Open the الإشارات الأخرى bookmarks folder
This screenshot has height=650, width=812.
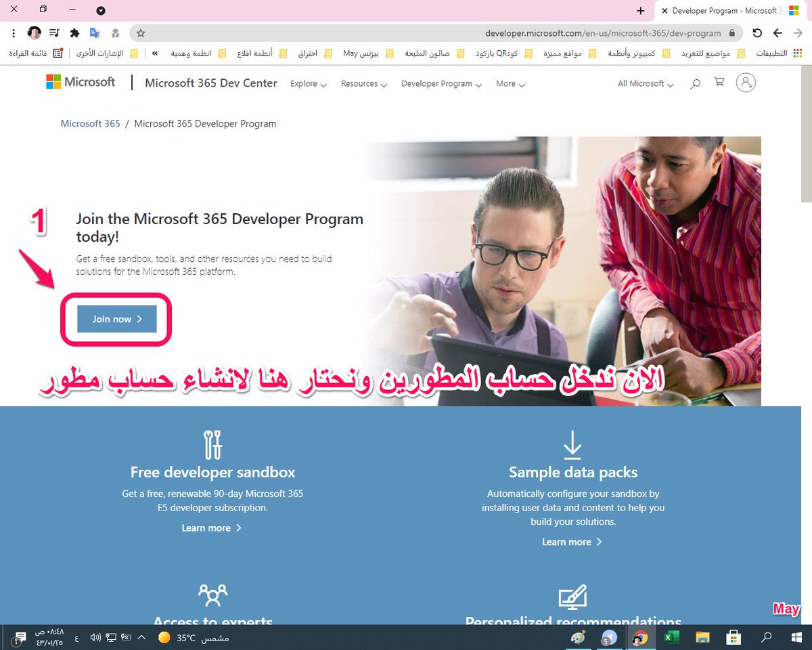click(108, 53)
